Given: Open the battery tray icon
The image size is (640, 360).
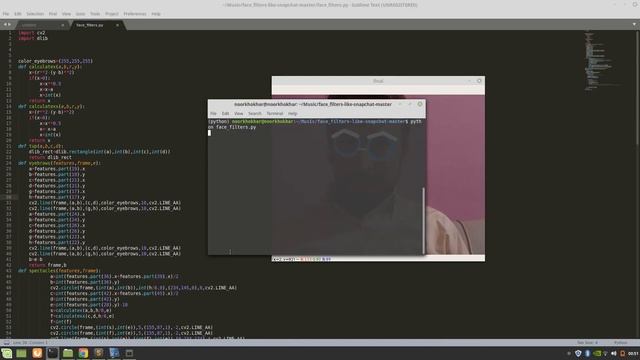Looking at the screenshot, I should click(622, 353).
